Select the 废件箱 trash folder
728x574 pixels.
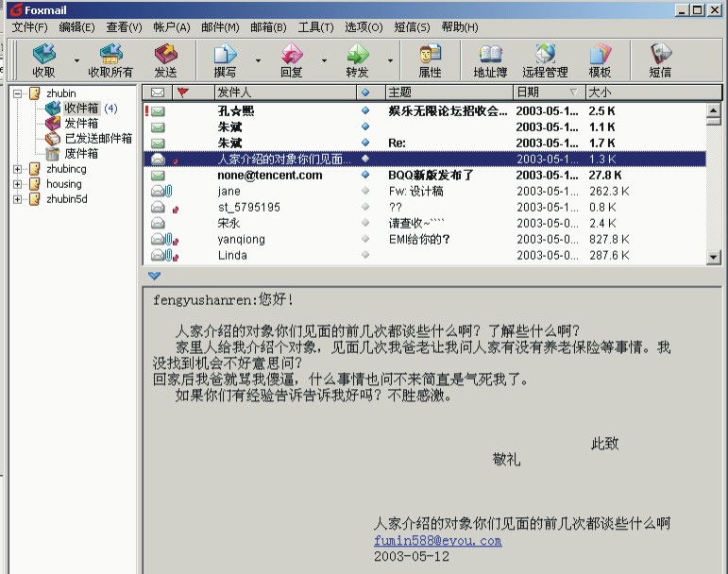coord(81,154)
